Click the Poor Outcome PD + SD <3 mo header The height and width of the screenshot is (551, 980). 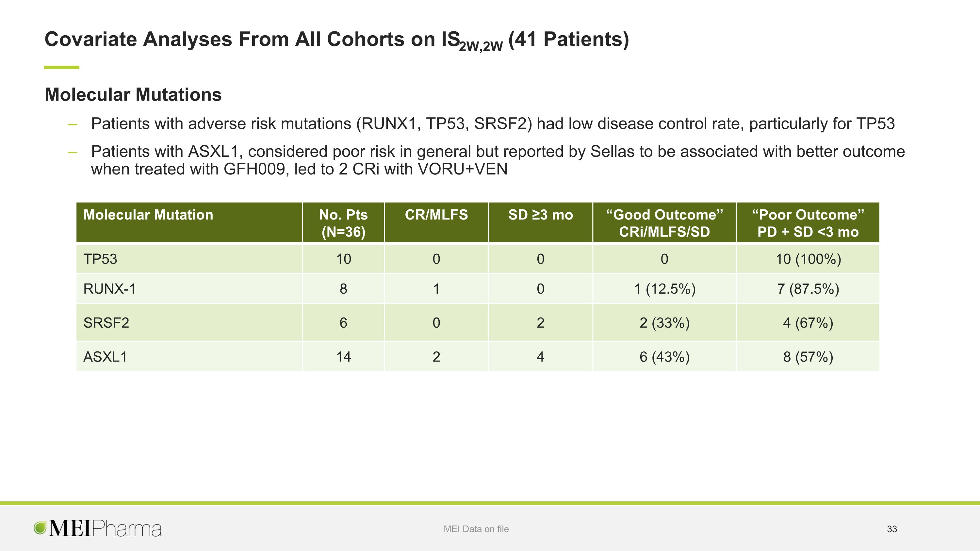click(x=808, y=222)
